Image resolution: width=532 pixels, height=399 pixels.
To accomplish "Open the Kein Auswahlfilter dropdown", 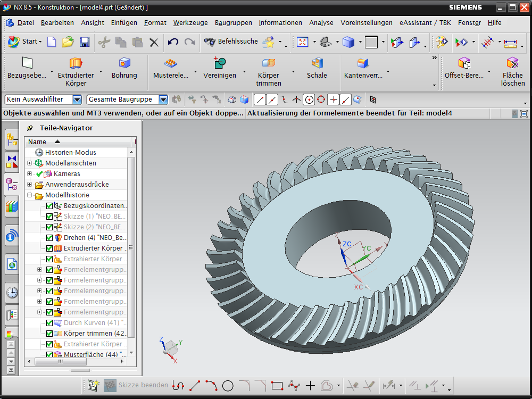I will coord(77,99).
